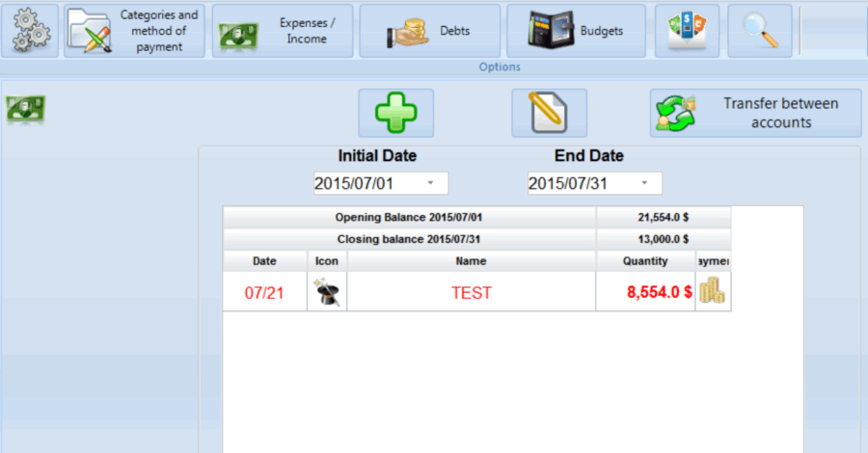Open the End Date dropdown arrow
The height and width of the screenshot is (453, 868).
tap(644, 183)
